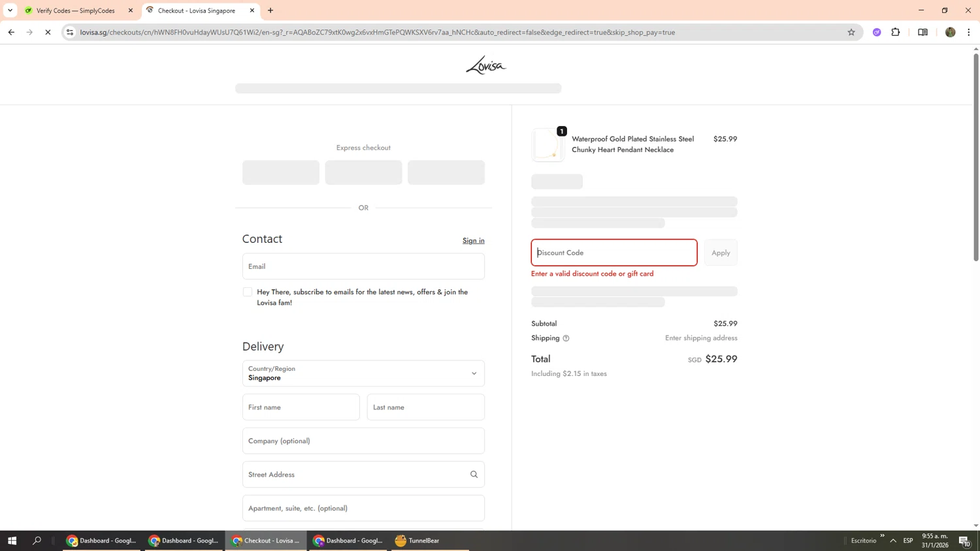Open the tab search dropdown arrow
980x551 pixels.
click(x=10, y=10)
